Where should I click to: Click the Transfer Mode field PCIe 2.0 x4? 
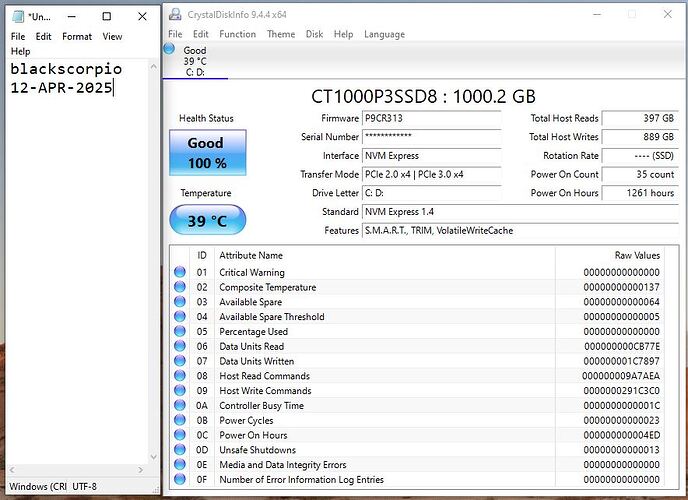pos(431,175)
